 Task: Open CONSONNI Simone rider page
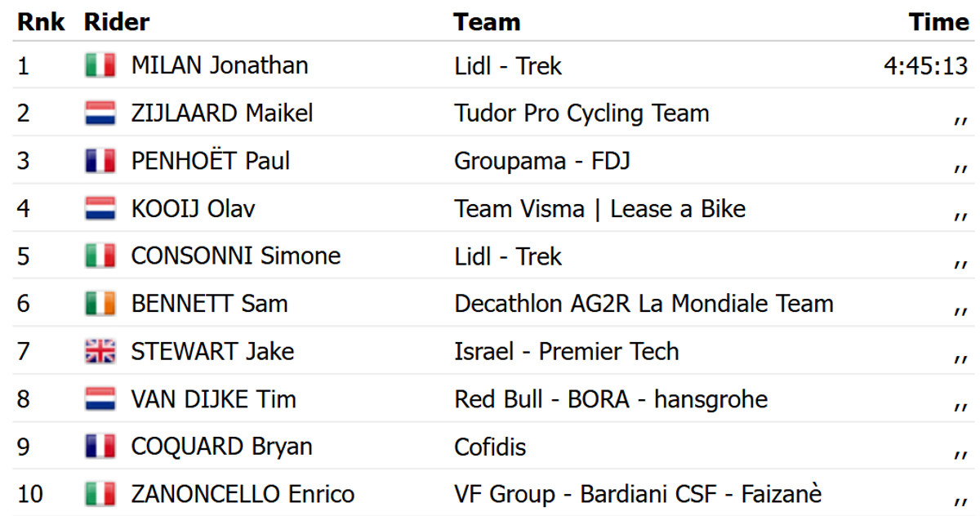pyautogui.click(x=235, y=256)
